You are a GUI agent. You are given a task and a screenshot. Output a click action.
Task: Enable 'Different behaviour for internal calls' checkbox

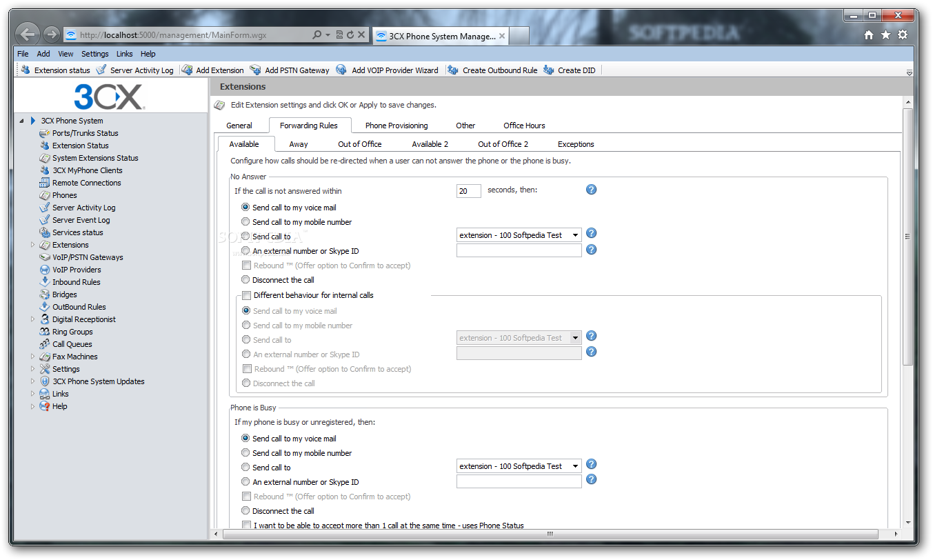coord(246,295)
